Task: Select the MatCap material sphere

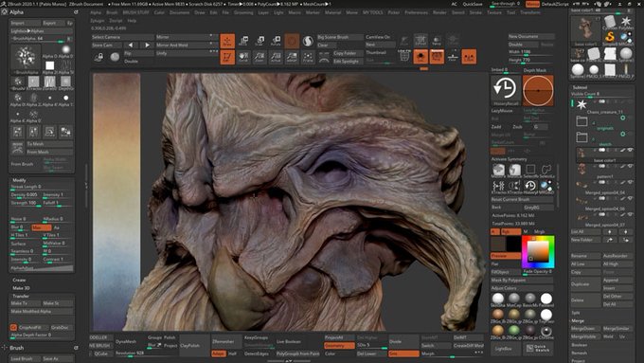Action: (514, 299)
